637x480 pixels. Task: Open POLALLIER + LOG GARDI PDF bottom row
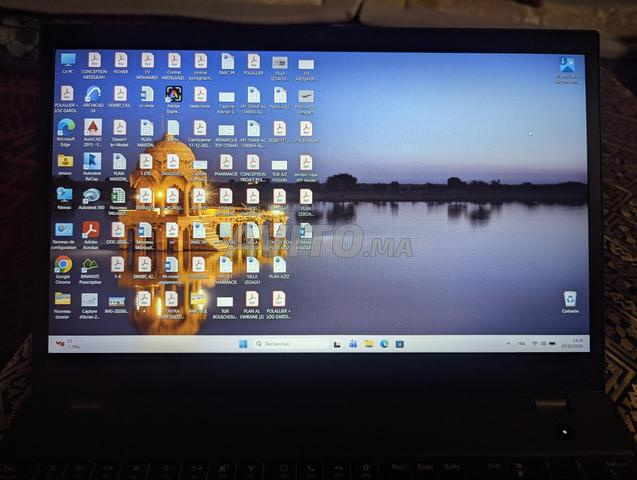(x=279, y=305)
